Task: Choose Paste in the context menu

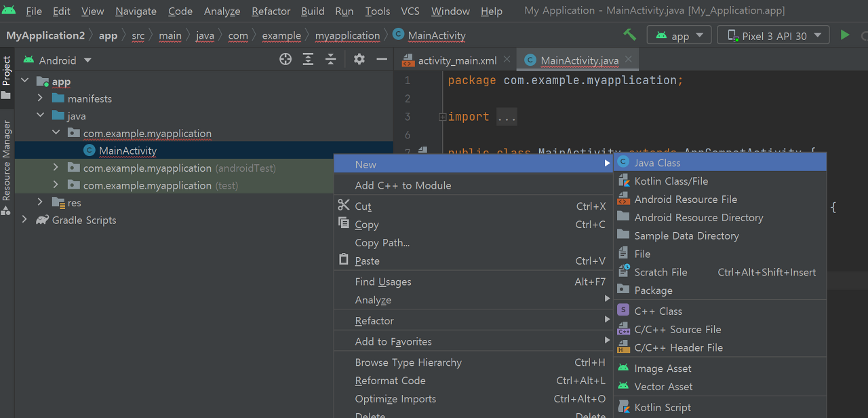Action: (473, 261)
